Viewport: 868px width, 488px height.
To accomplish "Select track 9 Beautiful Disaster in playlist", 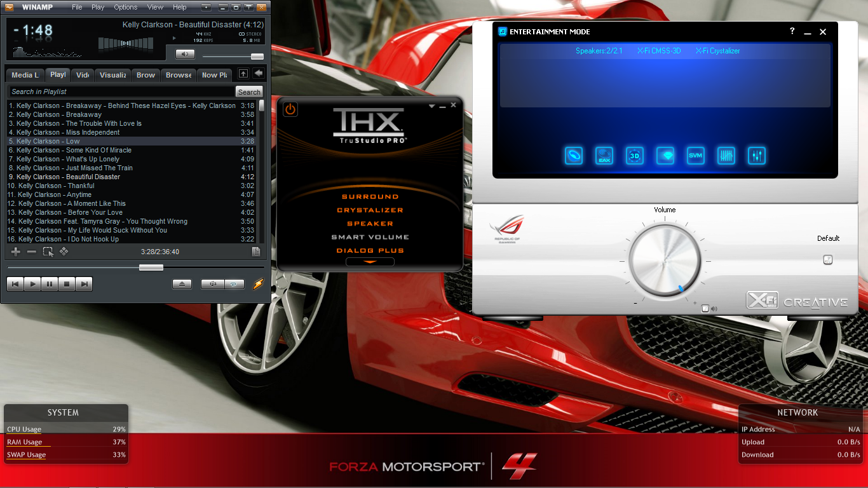I will click(x=132, y=177).
